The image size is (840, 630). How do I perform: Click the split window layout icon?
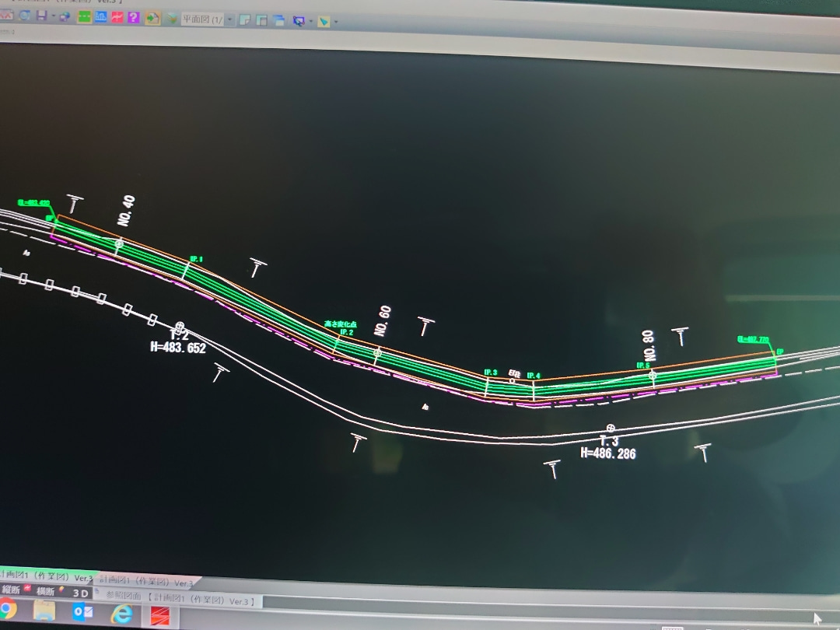tap(262, 21)
